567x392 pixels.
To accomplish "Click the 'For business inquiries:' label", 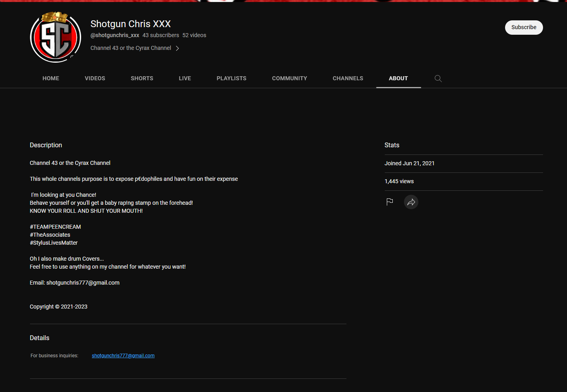I will click(54, 356).
